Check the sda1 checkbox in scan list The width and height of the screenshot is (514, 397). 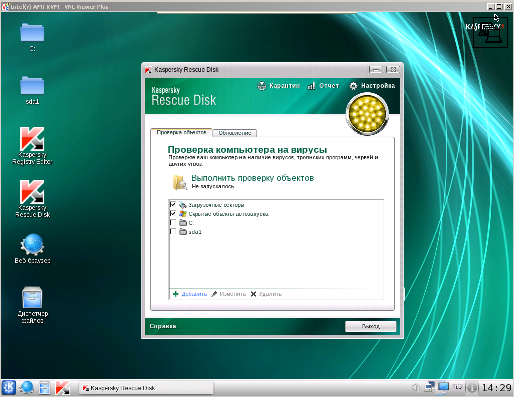pos(173,232)
